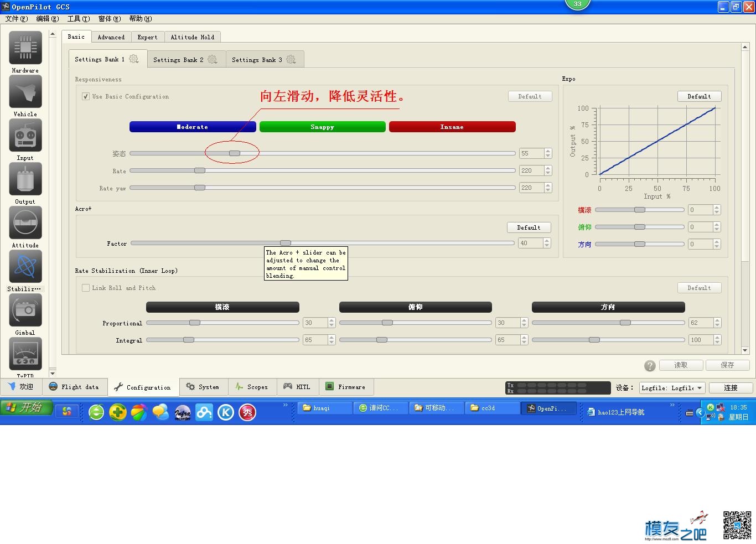Adjust 横滚 Proportional 30 spinner

[x=332, y=323]
